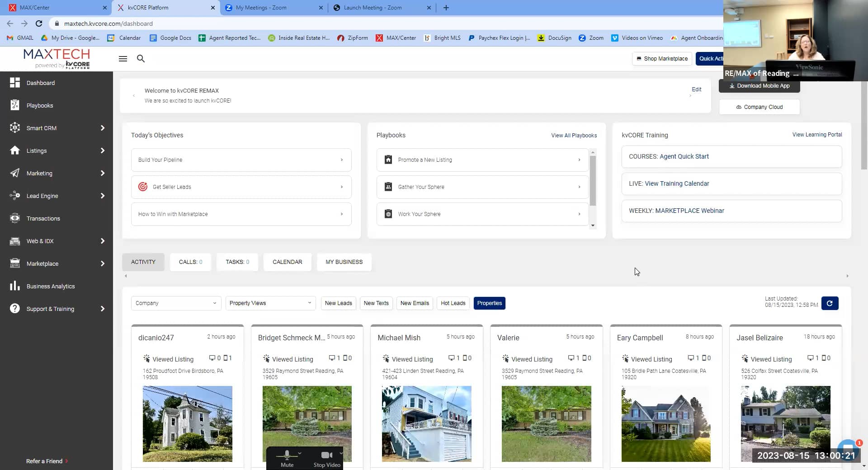Screen dimensions: 868x470
Task: Open Transactions in the sidebar
Action: click(x=43, y=218)
